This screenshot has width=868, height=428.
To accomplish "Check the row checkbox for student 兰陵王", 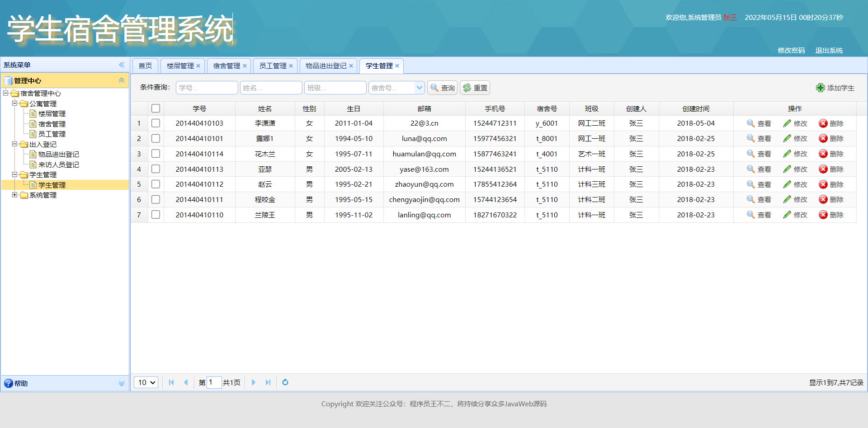I will pyautogui.click(x=156, y=215).
